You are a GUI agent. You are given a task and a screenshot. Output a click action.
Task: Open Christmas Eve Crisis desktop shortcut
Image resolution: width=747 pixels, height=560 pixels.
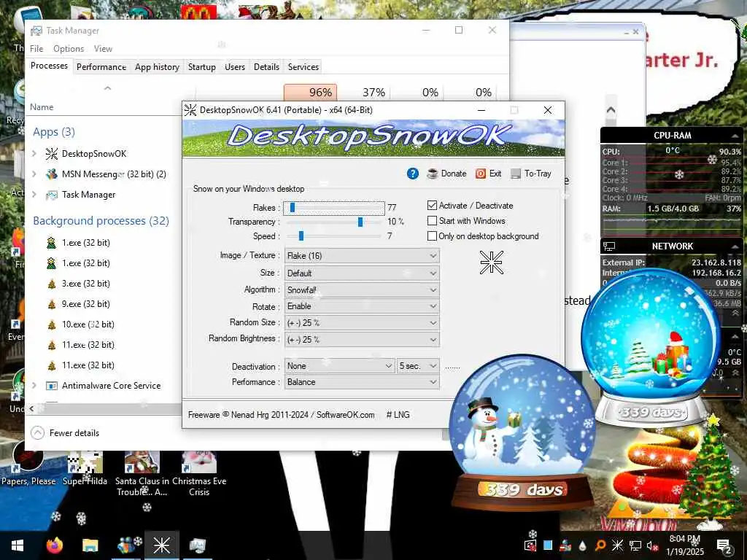click(199, 474)
